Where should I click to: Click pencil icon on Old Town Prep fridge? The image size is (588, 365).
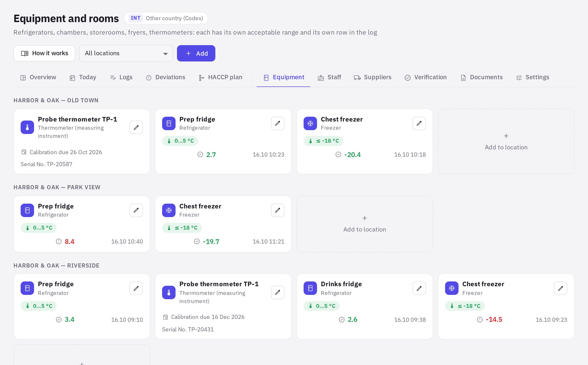[277, 123]
